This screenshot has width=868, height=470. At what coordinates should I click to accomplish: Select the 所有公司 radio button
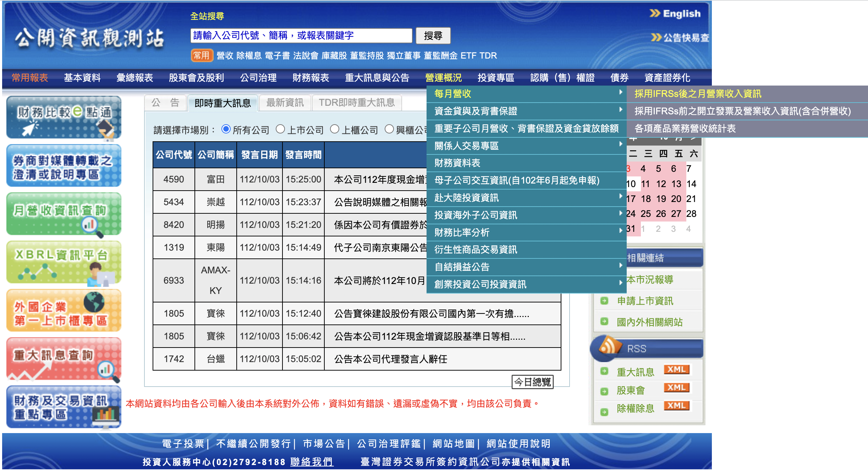tap(226, 129)
